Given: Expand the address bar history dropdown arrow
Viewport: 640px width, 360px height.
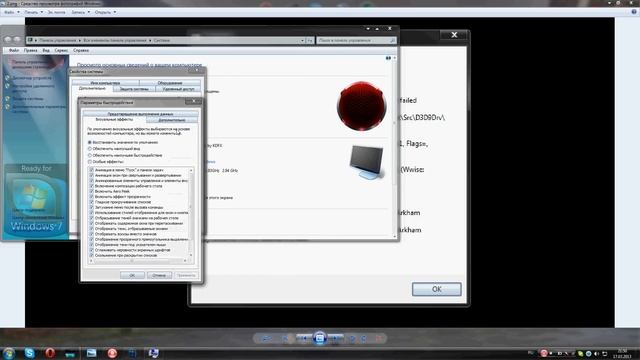Looking at the screenshot, I should 302,40.
